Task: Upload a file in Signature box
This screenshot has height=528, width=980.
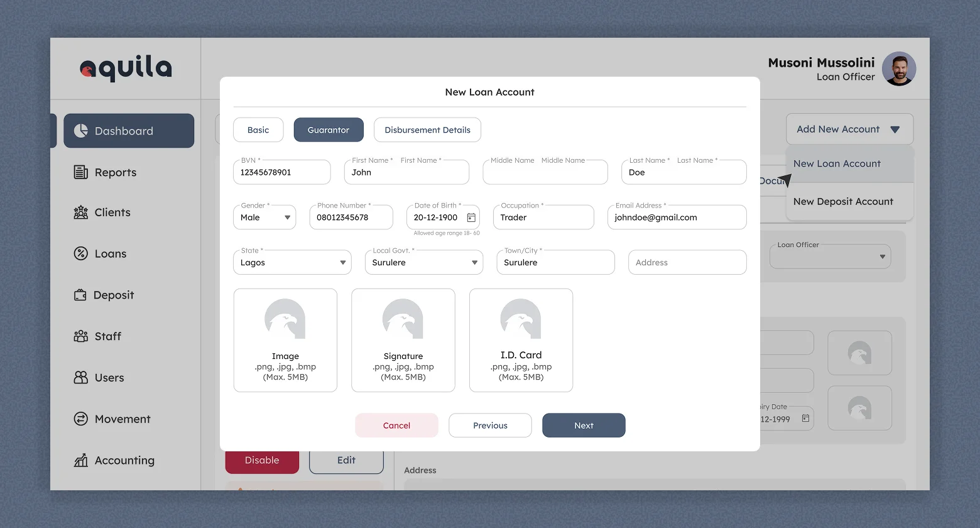Action: pos(403,340)
